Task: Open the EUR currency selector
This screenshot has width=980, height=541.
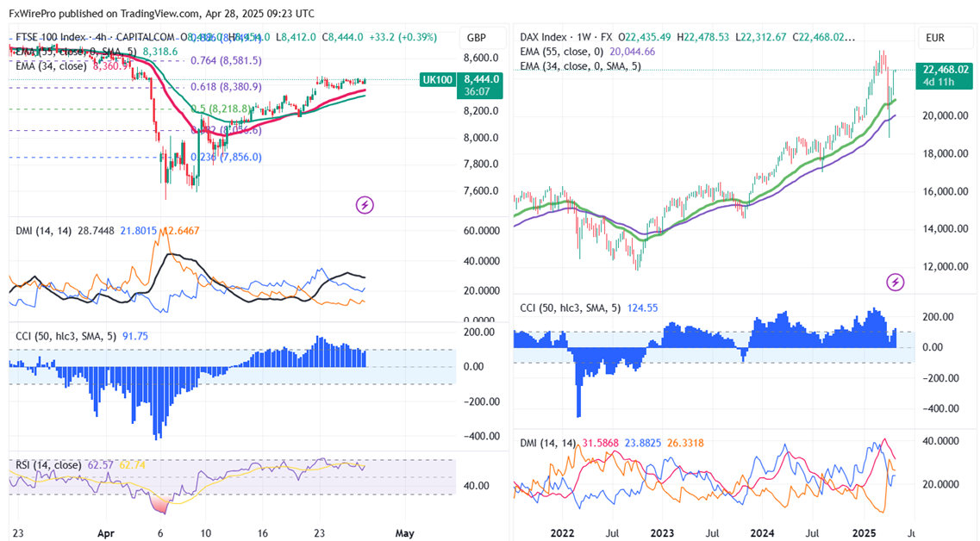Action: (x=936, y=38)
